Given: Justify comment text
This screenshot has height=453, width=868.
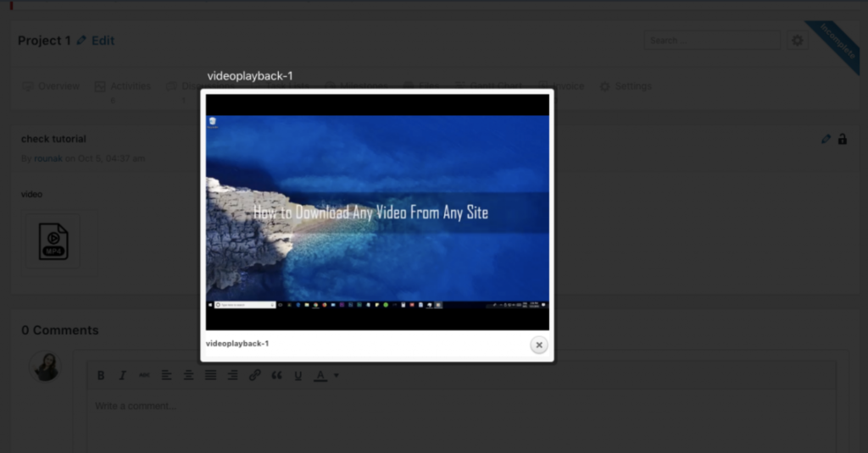Looking at the screenshot, I should pyautogui.click(x=210, y=376).
